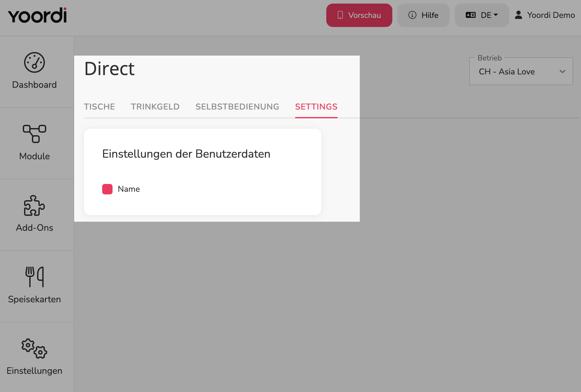This screenshot has width=581, height=392.
Task: Click the phone icon in Vorschau button
Action: (340, 15)
